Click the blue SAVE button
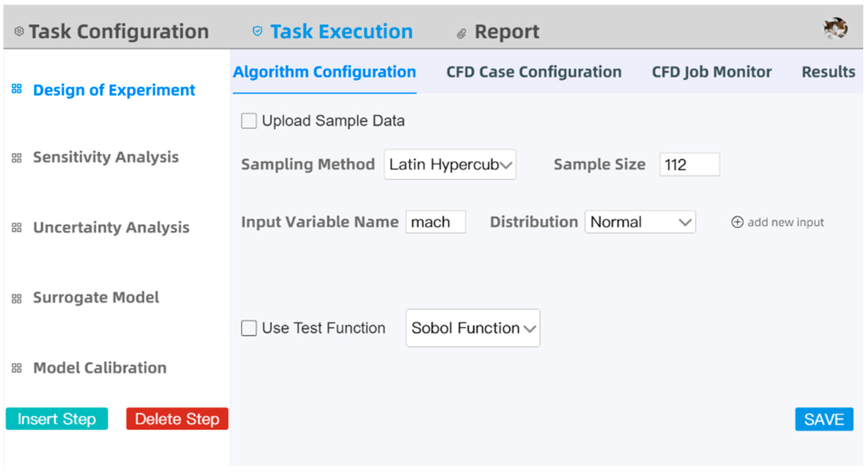Screen dimensions: 868x472 click(824, 419)
